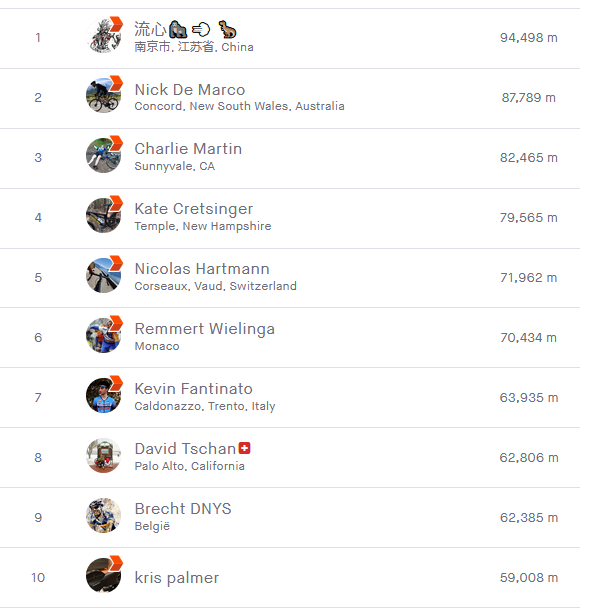The width and height of the screenshot is (612, 615).
Task: Click the gorilla emoji in the first-place athlete's name
Action: click(x=178, y=29)
